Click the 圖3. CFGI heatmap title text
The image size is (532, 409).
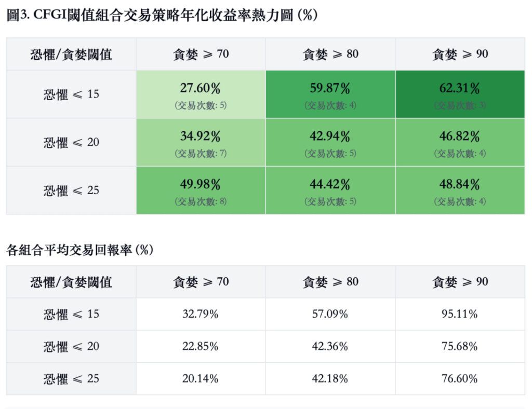click(162, 15)
